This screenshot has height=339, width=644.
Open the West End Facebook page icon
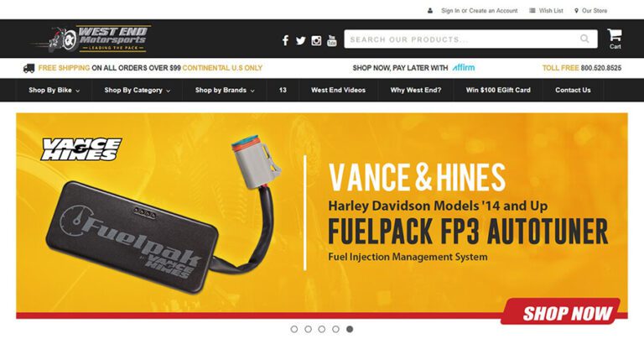coord(285,40)
